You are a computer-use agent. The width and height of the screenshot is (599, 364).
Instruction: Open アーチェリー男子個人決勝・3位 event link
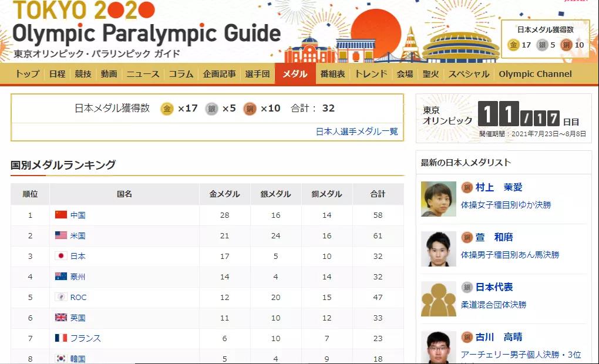[x=521, y=355]
